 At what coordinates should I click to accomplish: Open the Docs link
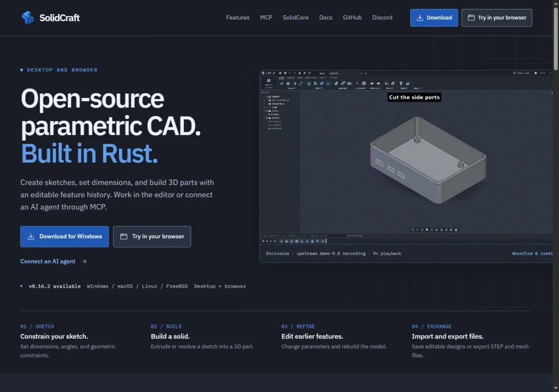point(326,17)
